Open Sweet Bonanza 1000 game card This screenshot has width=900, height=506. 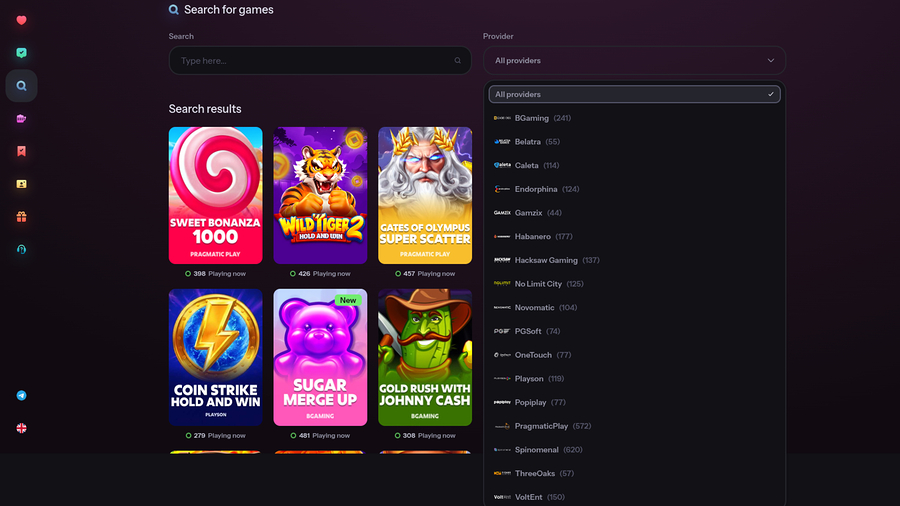tap(215, 196)
